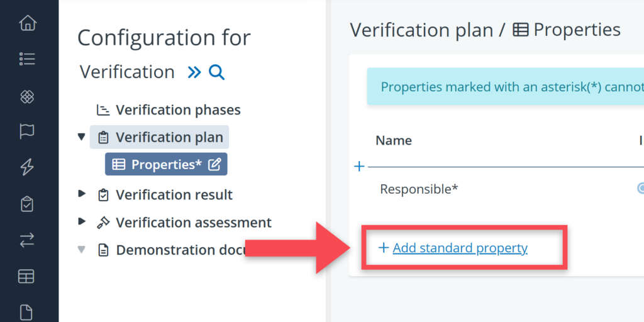Viewport: 644px width, 322px height.
Task: Expand the Verification result tree node
Action: [x=81, y=194]
